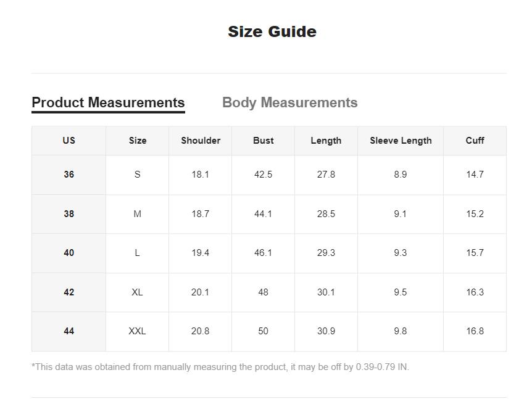The width and height of the screenshot is (532, 399).
Task: Select the Product Measurements tab
Action: coord(108,103)
